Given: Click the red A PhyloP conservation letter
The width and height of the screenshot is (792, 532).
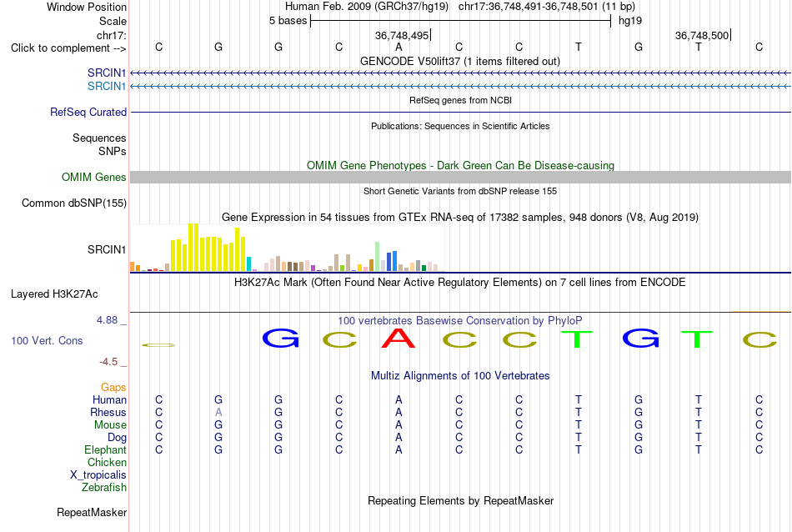Looking at the screenshot, I should pos(399,338).
